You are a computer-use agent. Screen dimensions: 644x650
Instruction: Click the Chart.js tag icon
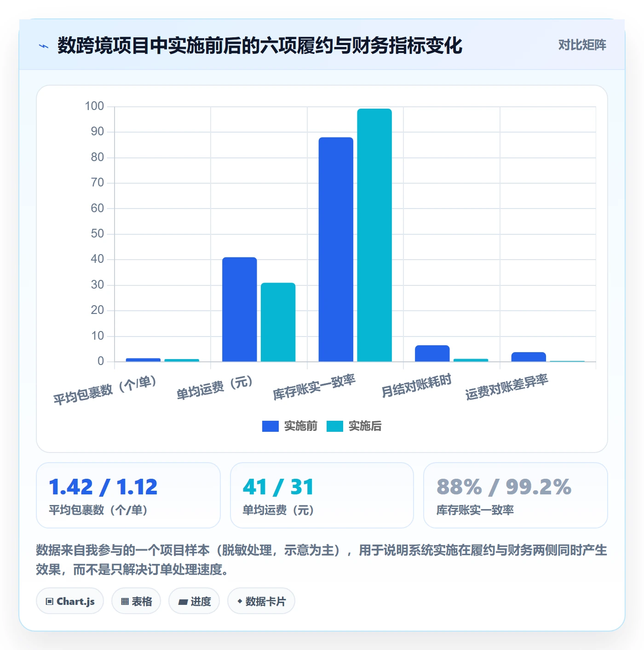(50, 601)
